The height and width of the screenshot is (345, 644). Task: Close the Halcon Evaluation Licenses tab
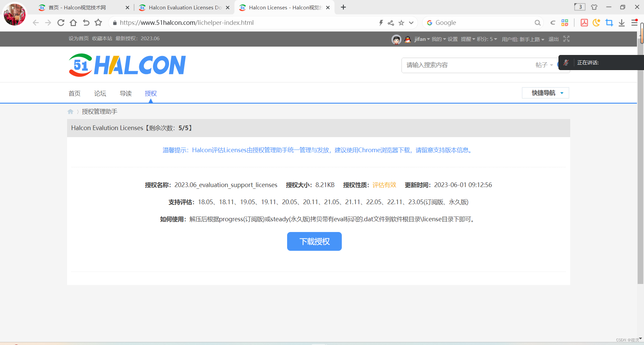pyautogui.click(x=228, y=7)
